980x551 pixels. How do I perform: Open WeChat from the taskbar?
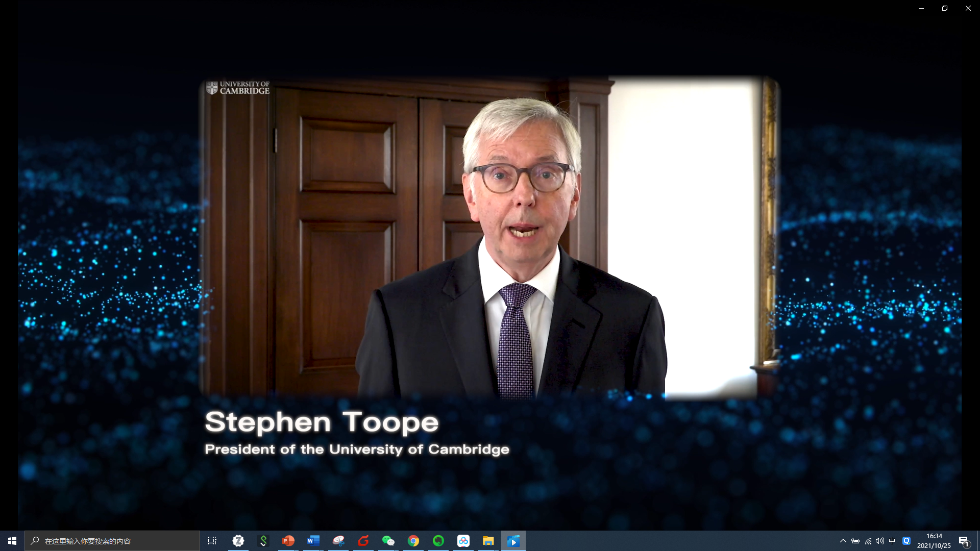tap(388, 541)
